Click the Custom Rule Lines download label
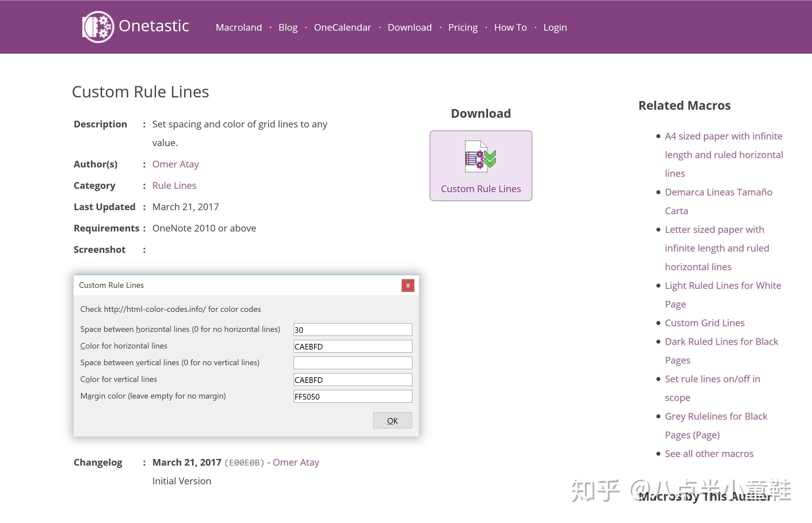This screenshot has height=523, width=812. point(480,189)
